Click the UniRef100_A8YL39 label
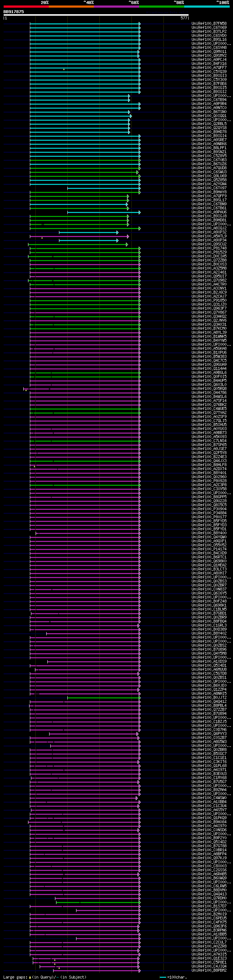This screenshot has height=980, width=233. 209,333
